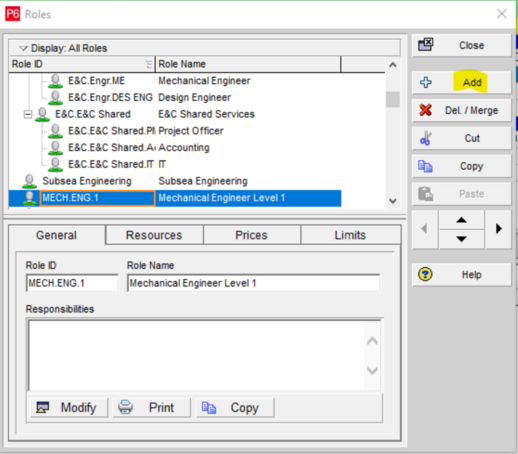
Task: Click the Help button
Action: point(461,274)
